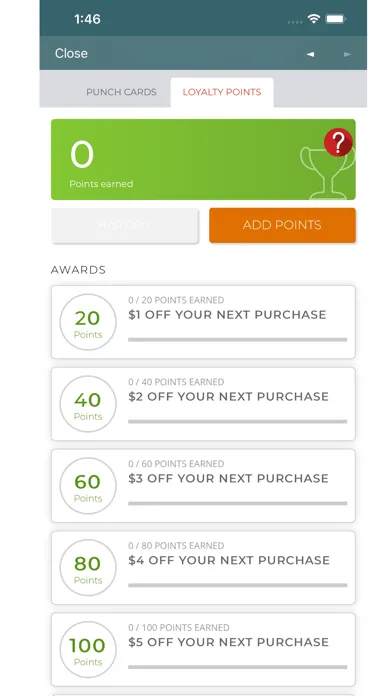
Task: Open the $4 off your next purchase award
Action: point(203,567)
